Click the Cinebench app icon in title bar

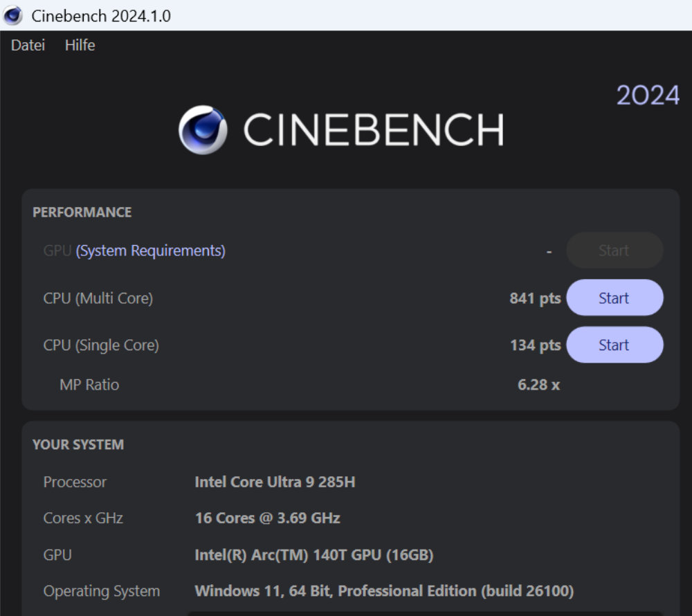[x=12, y=15]
